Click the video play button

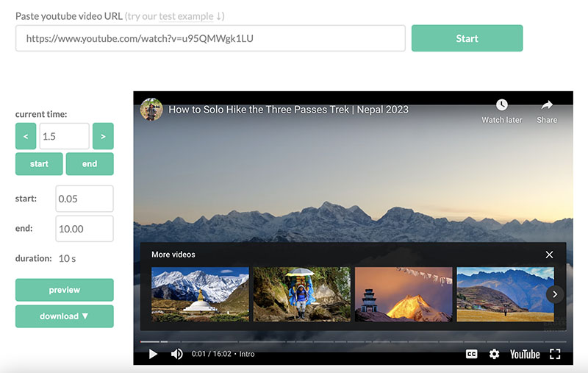[153, 354]
